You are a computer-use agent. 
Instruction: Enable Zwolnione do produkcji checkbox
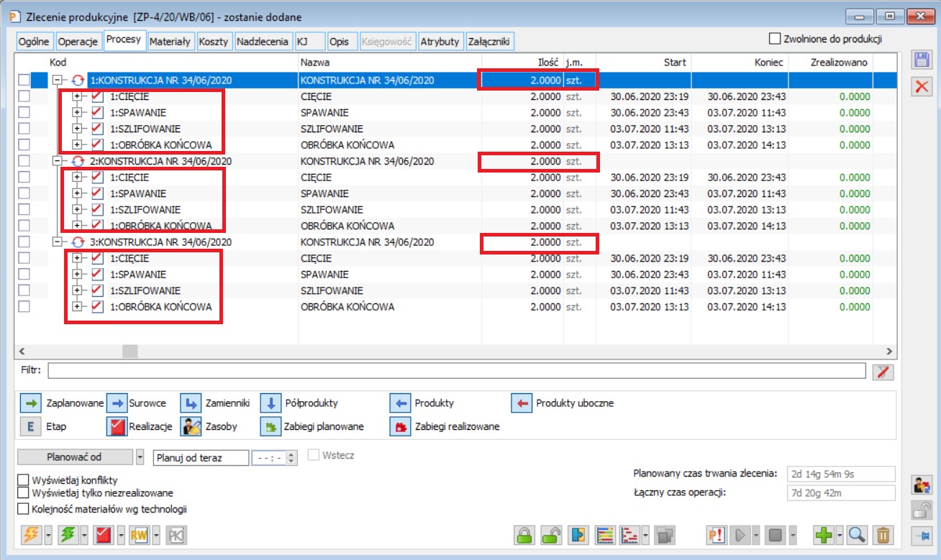point(775,39)
